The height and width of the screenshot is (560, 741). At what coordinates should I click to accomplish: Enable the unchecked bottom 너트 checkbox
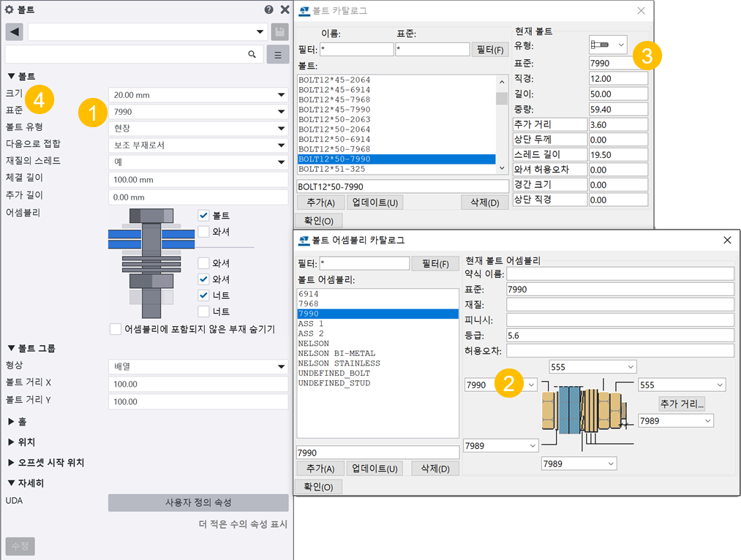coord(203,311)
